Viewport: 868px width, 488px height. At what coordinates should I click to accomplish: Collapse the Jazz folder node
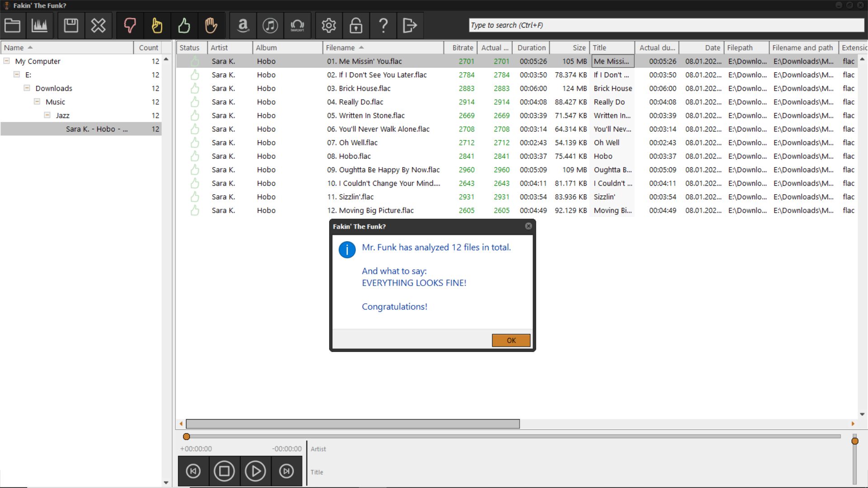click(x=47, y=115)
